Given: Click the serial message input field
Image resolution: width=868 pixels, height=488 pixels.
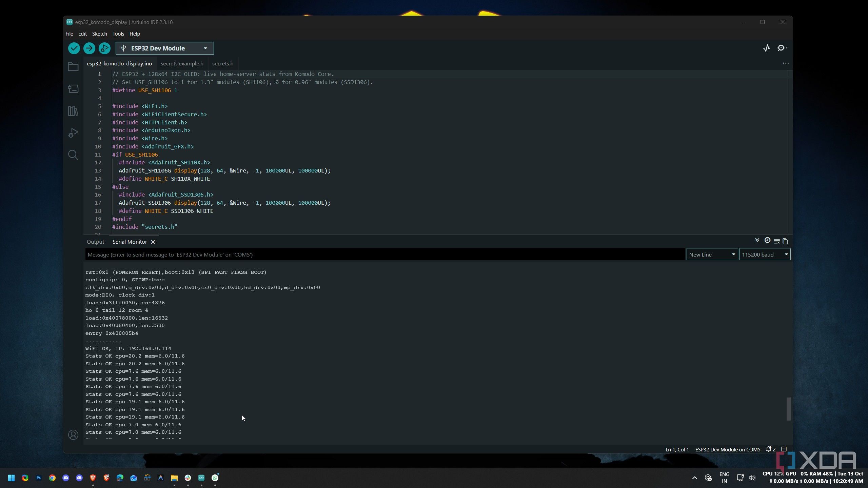Looking at the screenshot, I should point(385,255).
